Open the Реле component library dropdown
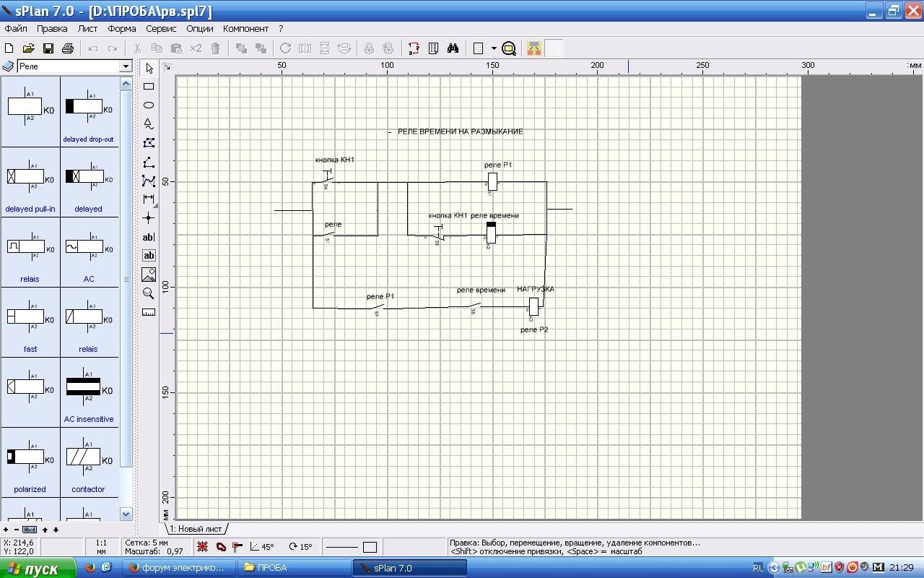 tap(126, 66)
